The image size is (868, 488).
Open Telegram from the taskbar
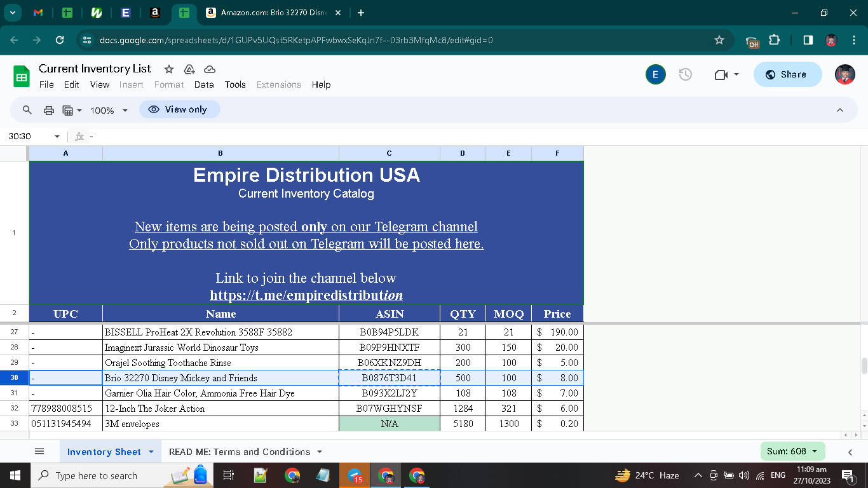(355, 475)
